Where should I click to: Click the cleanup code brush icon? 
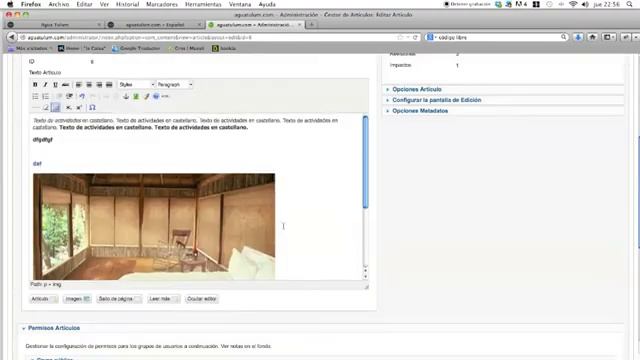pyautogui.click(x=146, y=96)
